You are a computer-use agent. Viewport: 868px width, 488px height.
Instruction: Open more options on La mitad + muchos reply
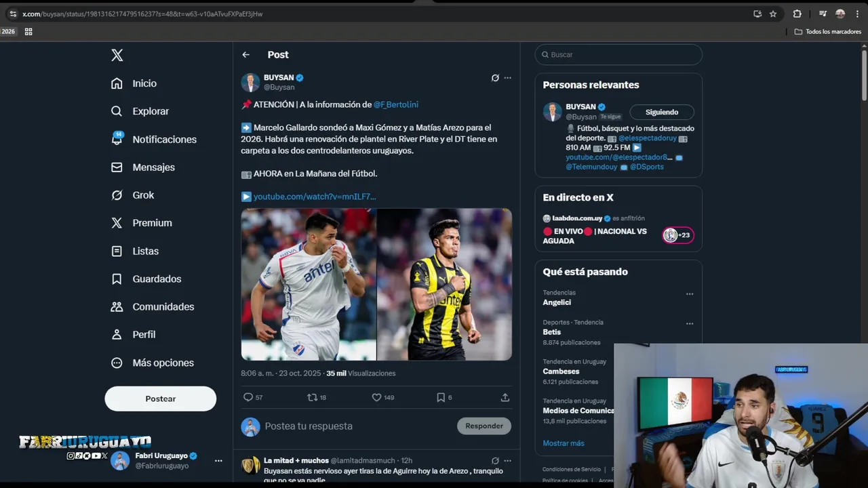pos(507,460)
